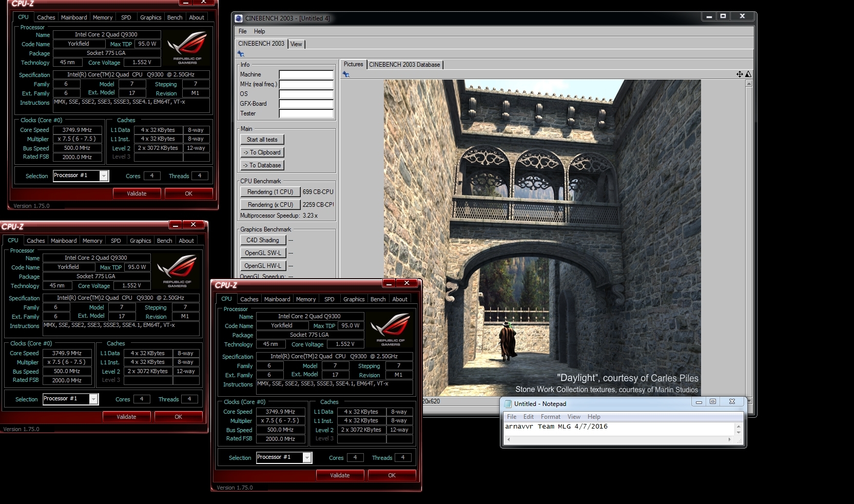854x504 pixels.
Task: Click Validate in the lower-left CPU-Z window
Action: 127,417
